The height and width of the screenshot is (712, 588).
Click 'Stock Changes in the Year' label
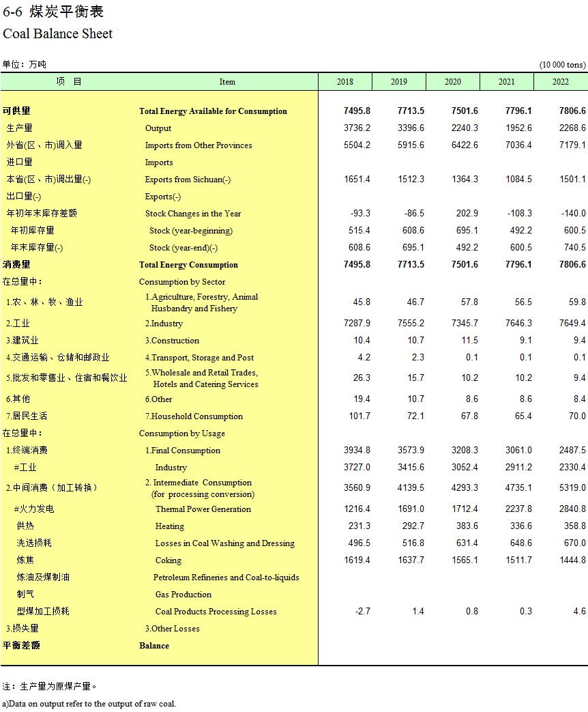pos(193,214)
